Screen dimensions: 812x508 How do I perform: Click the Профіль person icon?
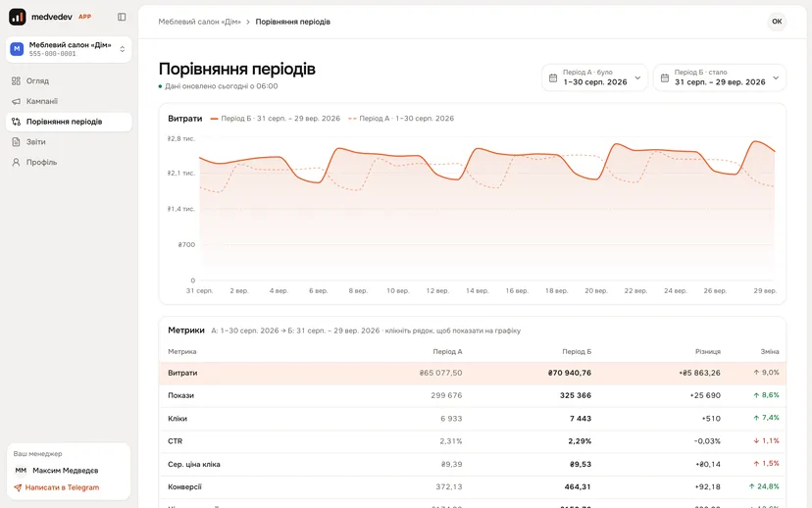tap(16, 162)
